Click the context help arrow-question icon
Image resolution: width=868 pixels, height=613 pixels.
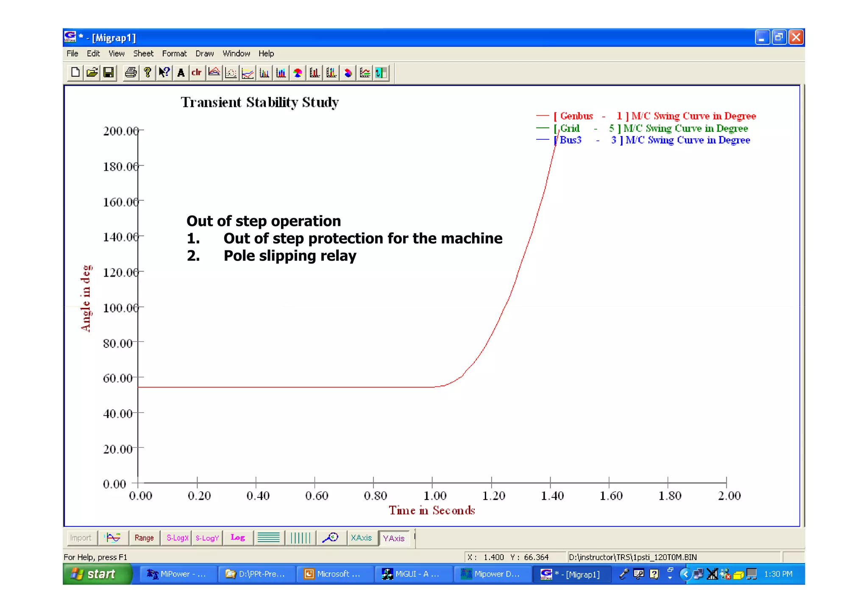pos(164,73)
